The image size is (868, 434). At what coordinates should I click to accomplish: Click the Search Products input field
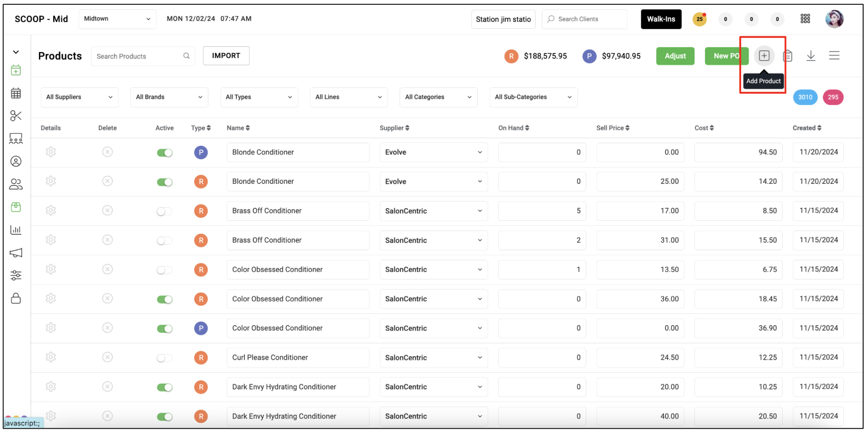pyautogui.click(x=143, y=56)
